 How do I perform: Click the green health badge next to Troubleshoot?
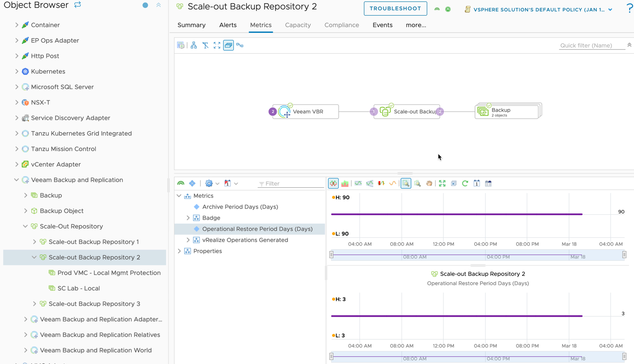coord(437,9)
